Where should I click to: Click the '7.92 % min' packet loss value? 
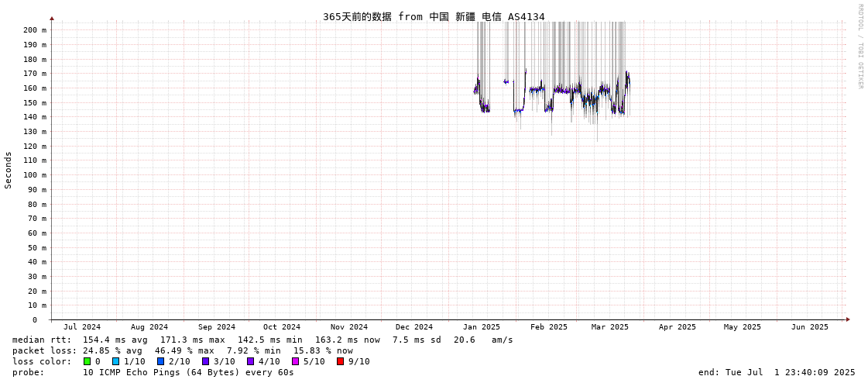(x=253, y=351)
